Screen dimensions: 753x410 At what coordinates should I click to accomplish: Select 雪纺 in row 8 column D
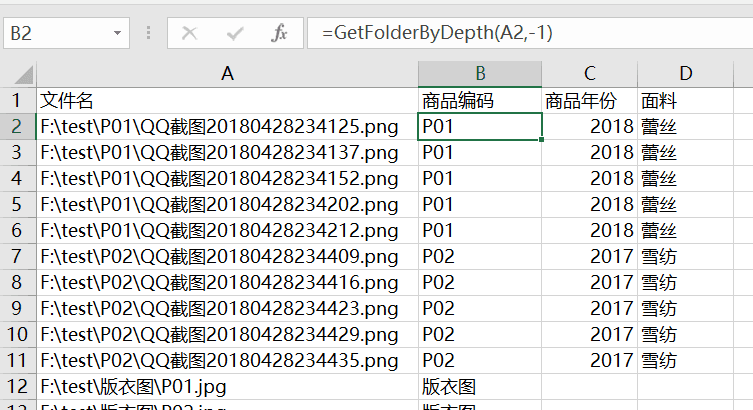coord(686,282)
